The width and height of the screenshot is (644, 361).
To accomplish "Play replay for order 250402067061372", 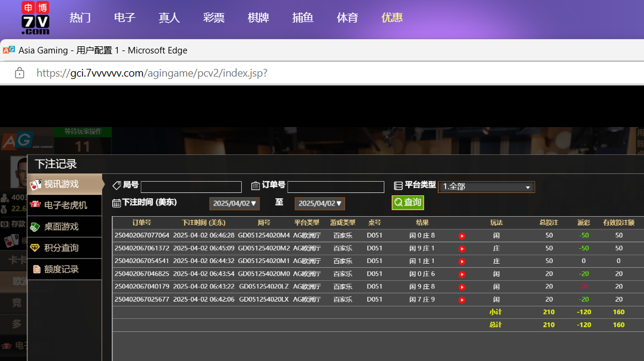I will click(462, 248).
